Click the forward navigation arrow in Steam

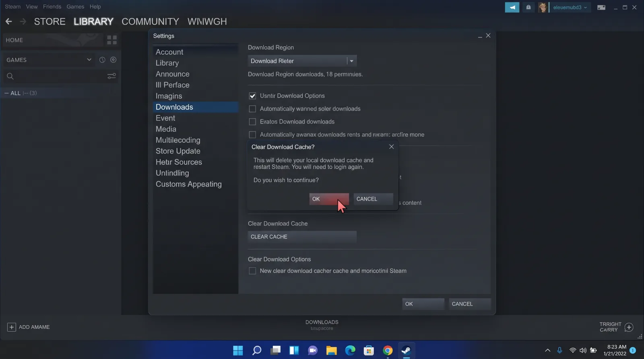pos(23,21)
